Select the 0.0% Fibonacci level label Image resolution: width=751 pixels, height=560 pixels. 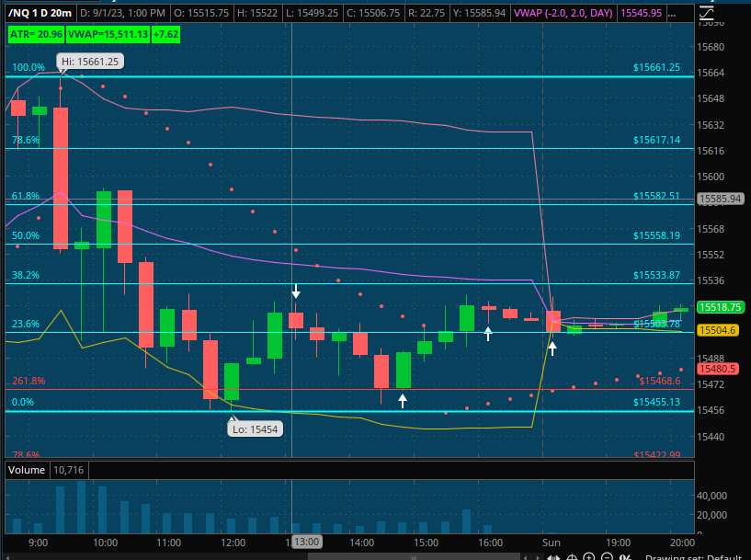point(22,402)
